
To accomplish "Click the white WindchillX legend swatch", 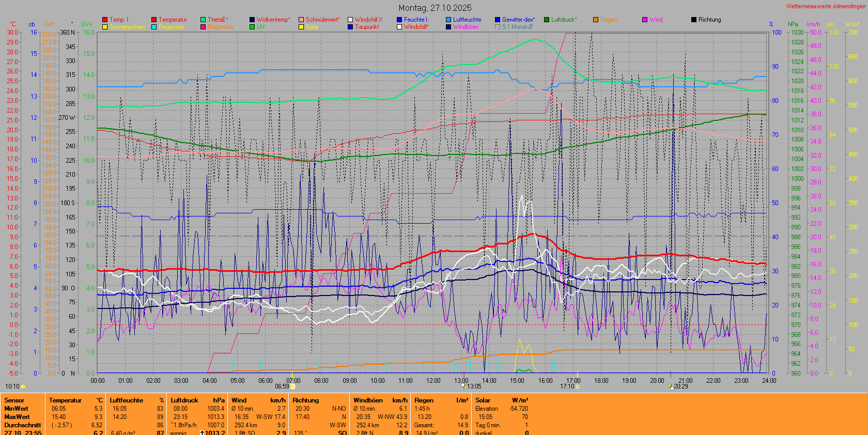I will point(350,20).
